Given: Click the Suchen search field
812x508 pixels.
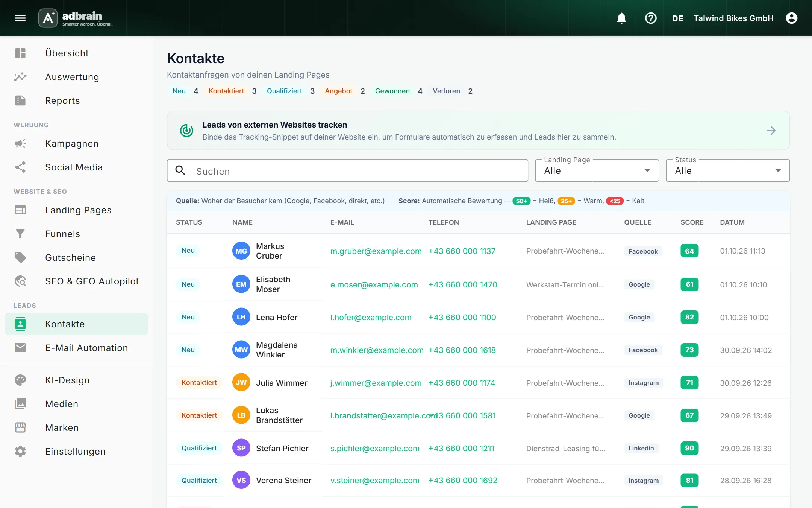Looking at the screenshot, I should [347, 171].
